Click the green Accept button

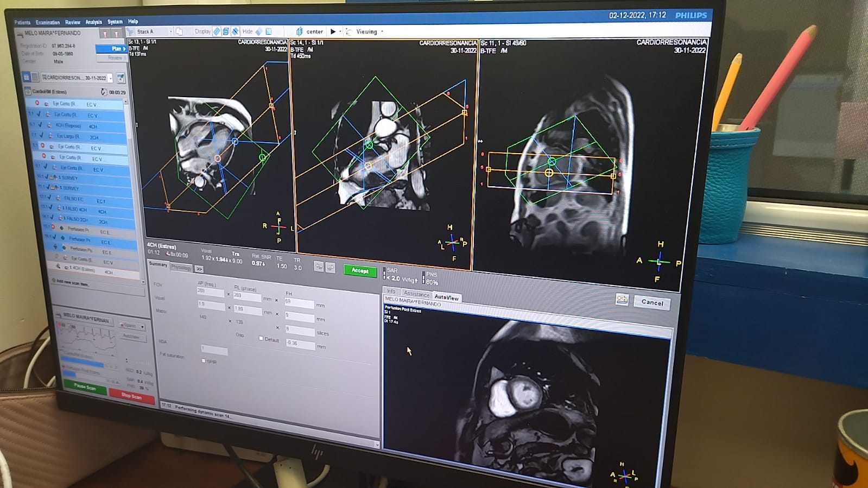tap(360, 270)
